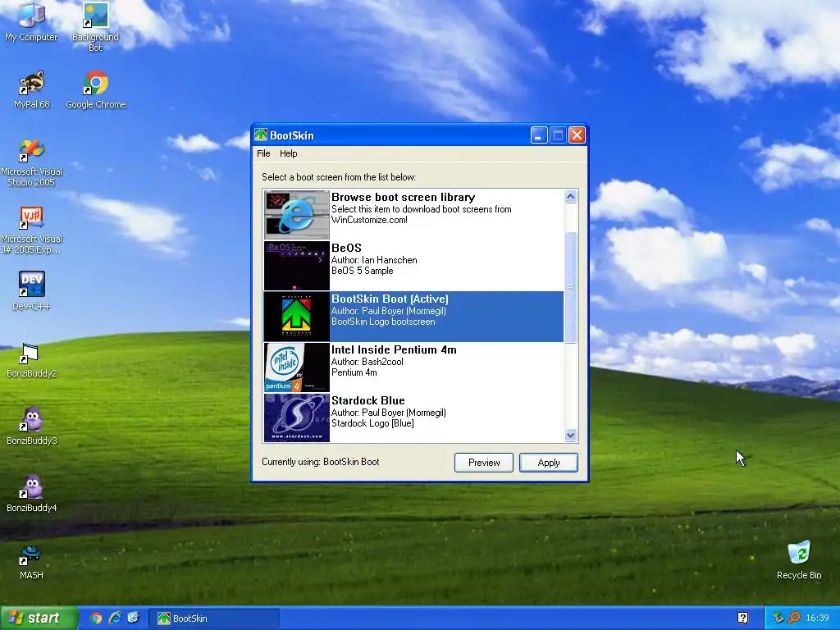Launch Internet Explorer from quick launch
Viewport: 840px width, 630px height.
[115, 618]
